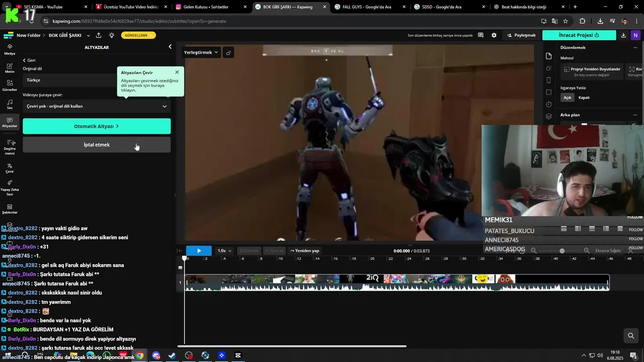Click the timer icon in right strip
The image size is (644, 362).
549,104
